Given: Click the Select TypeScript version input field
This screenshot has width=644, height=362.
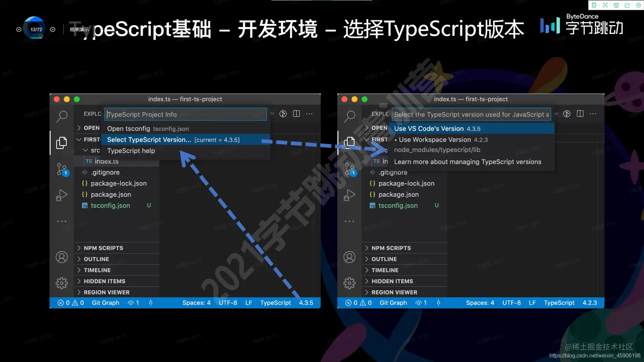Looking at the screenshot, I should tap(471, 114).
